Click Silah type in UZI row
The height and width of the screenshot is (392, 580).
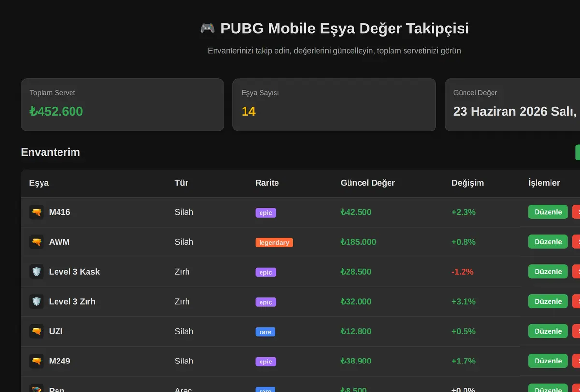click(x=184, y=331)
